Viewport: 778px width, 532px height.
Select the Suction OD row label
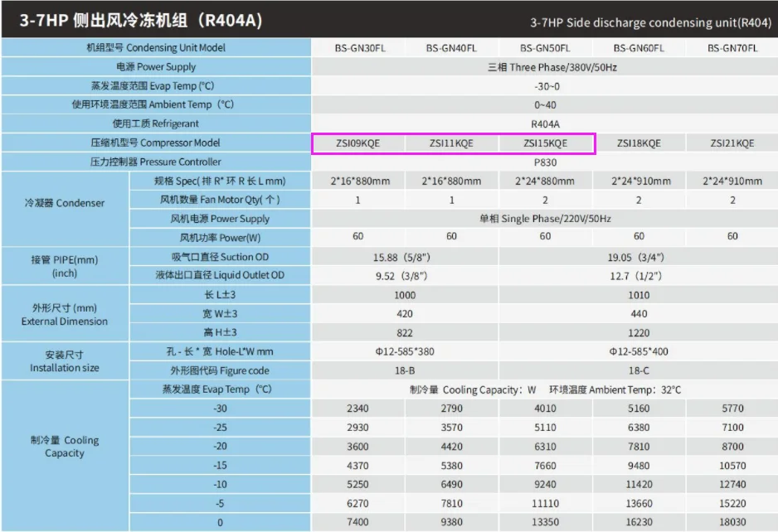click(220, 257)
